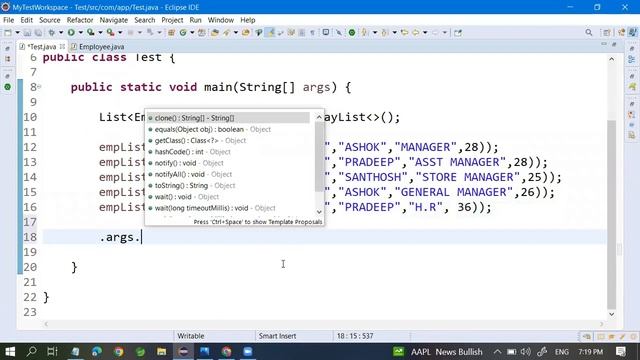This screenshot has height=360, width=640.
Task: Click the green Run button icon
Action: [x=71, y=33]
